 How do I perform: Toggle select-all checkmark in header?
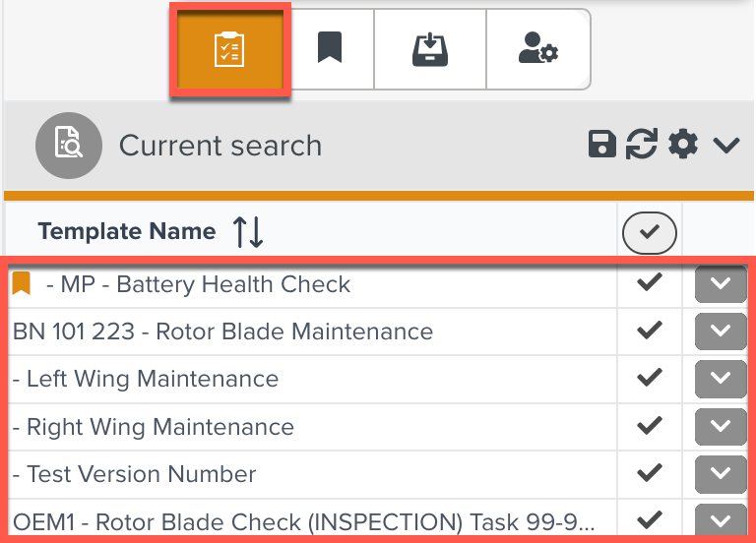pyautogui.click(x=650, y=233)
